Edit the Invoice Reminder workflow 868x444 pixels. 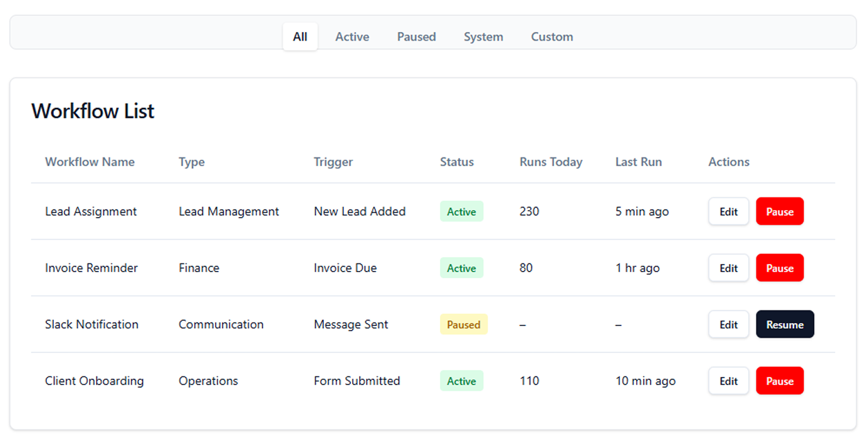[728, 268]
